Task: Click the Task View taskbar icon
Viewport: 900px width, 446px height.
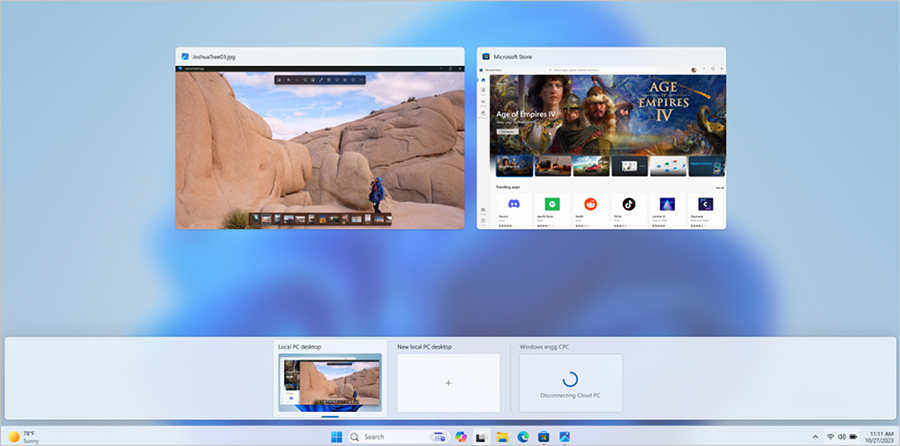Action: (481, 437)
